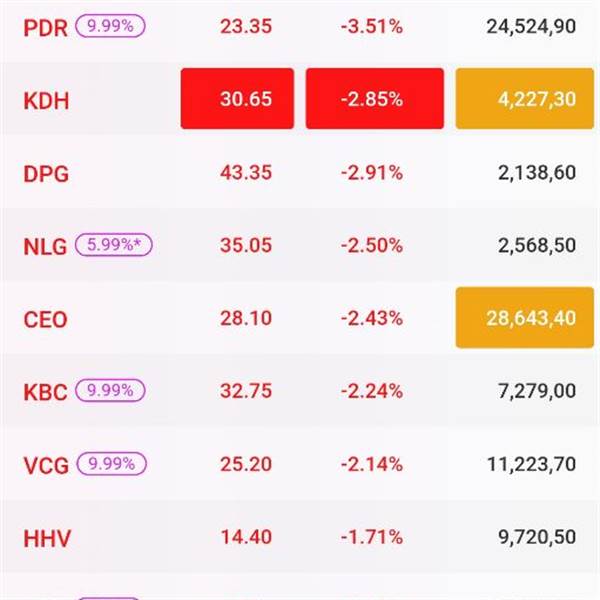Open the CEO stock ticker
The image size is (600, 600).
(x=46, y=319)
